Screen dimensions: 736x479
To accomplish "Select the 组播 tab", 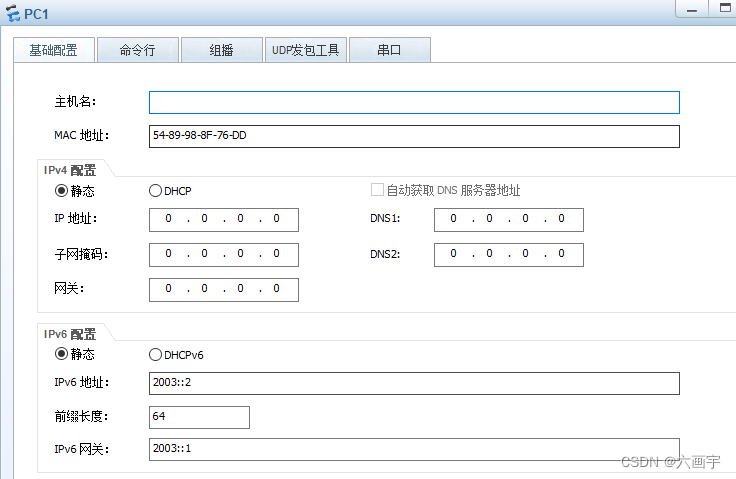I will [x=222, y=50].
